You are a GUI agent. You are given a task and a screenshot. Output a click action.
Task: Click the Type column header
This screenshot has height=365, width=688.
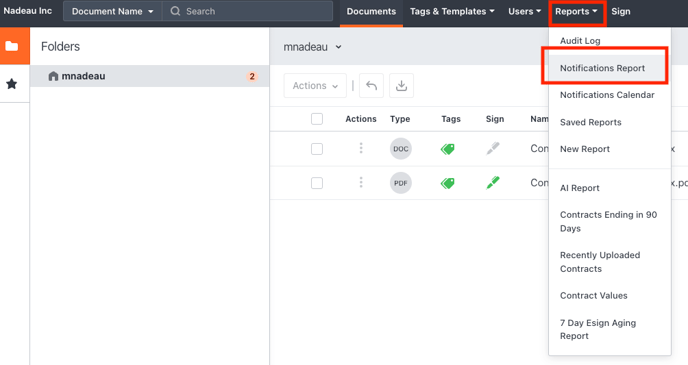tap(400, 119)
